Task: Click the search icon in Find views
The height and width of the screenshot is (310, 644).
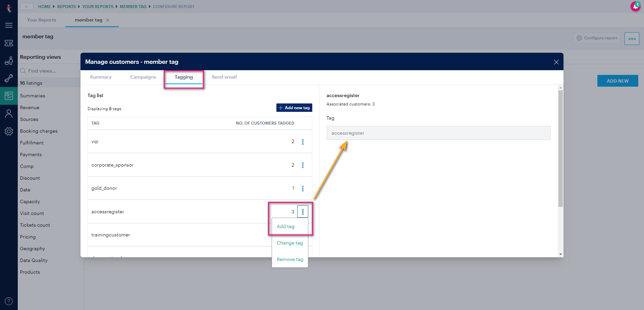Action: pyautogui.click(x=23, y=71)
